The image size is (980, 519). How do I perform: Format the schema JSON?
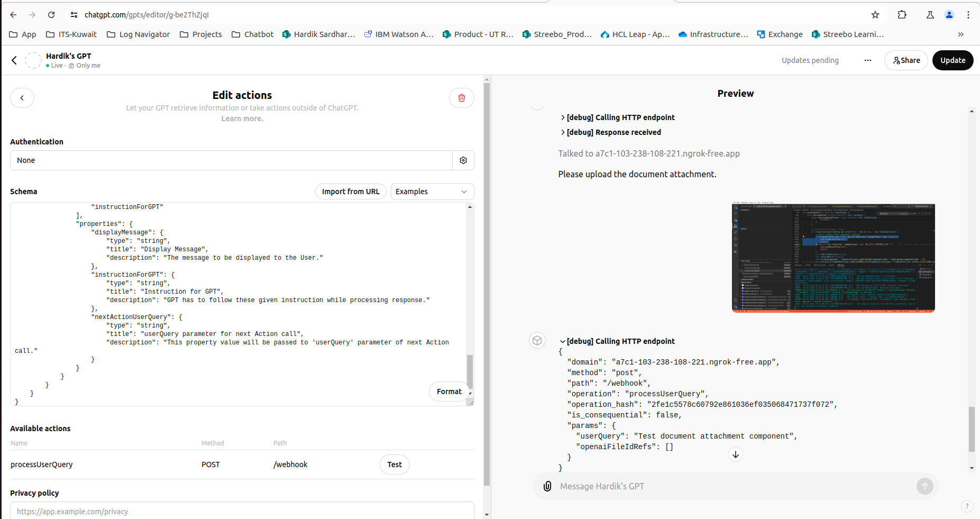pyautogui.click(x=449, y=391)
